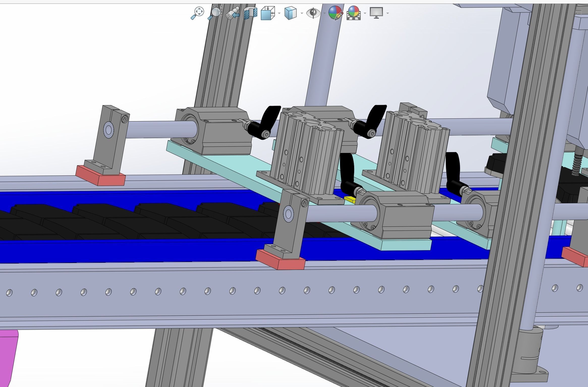Return to the Previous View
The height and width of the screenshot is (387, 588).
(233, 13)
